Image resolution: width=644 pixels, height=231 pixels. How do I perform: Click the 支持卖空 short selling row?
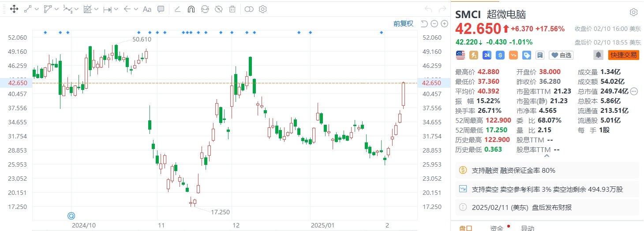(547, 189)
